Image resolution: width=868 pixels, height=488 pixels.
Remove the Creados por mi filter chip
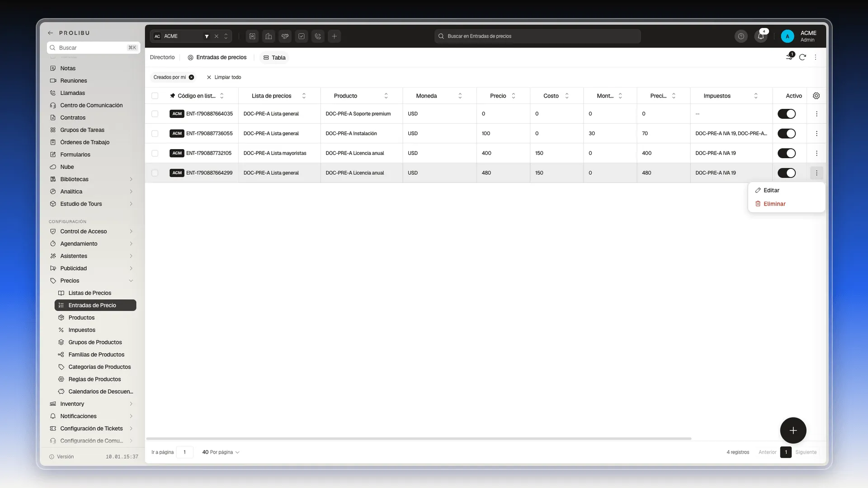(191, 77)
